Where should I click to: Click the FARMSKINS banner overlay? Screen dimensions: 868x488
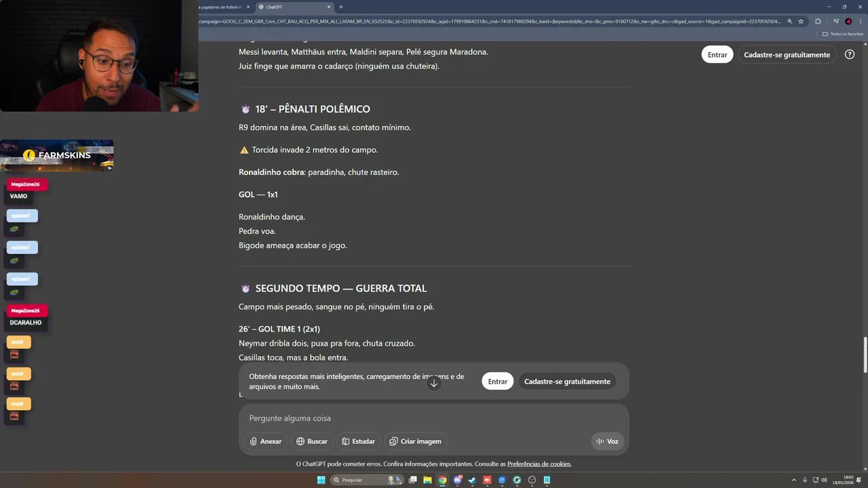[57, 155]
